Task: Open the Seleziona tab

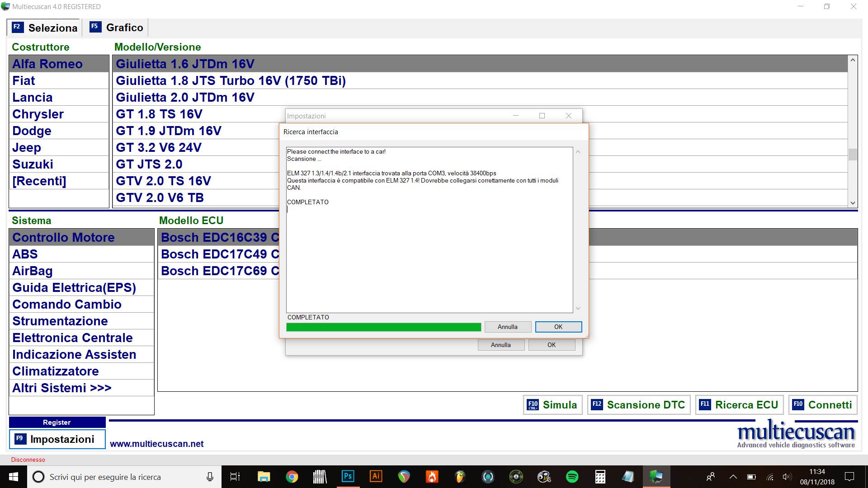Action: point(44,28)
